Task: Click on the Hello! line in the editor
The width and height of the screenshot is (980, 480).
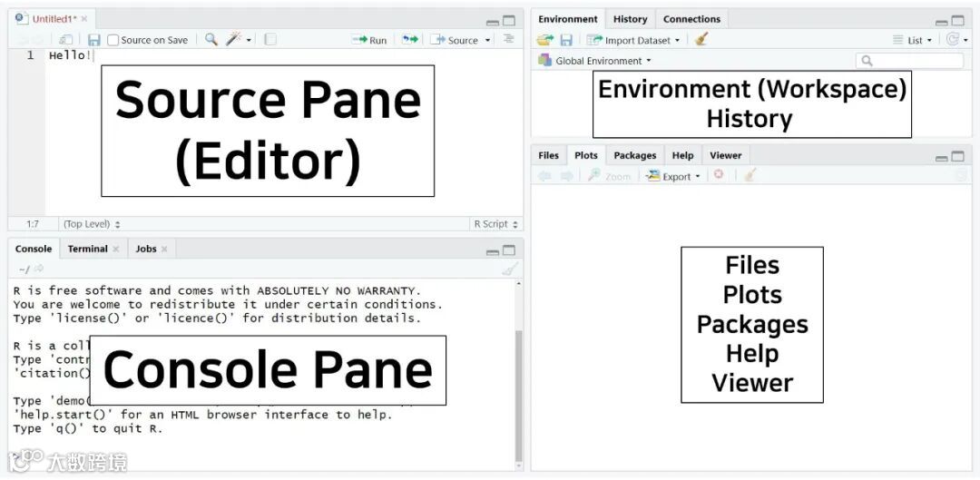Action: click(70, 55)
